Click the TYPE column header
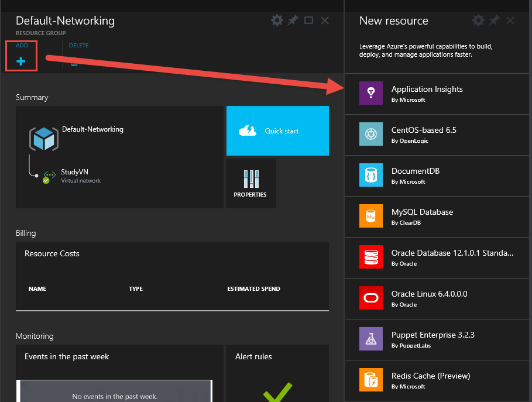 [136, 288]
